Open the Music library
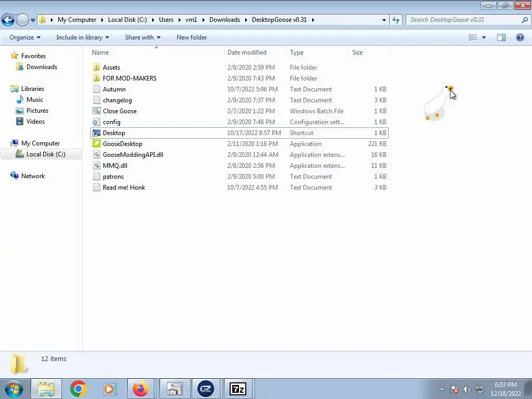This screenshot has height=399, width=532. (35, 99)
